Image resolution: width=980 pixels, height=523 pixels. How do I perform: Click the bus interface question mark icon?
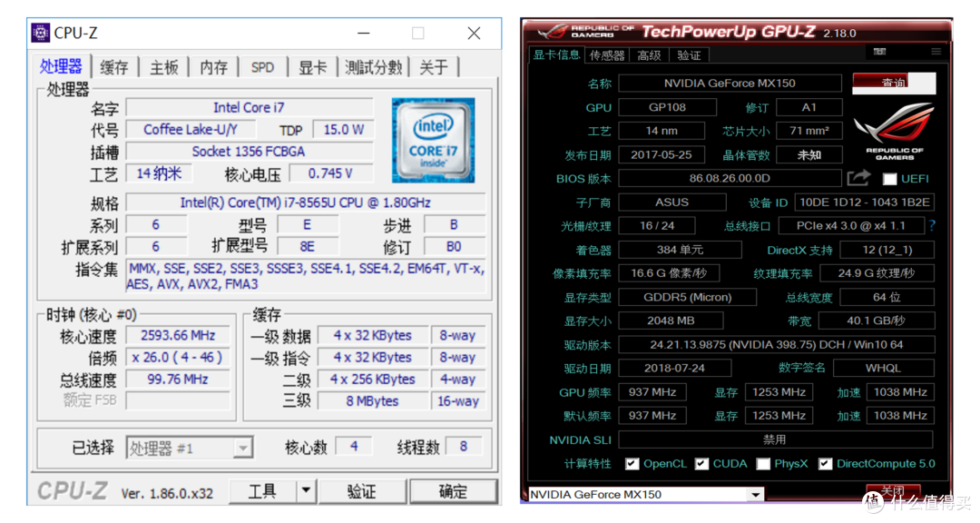(x=932, y=226)
